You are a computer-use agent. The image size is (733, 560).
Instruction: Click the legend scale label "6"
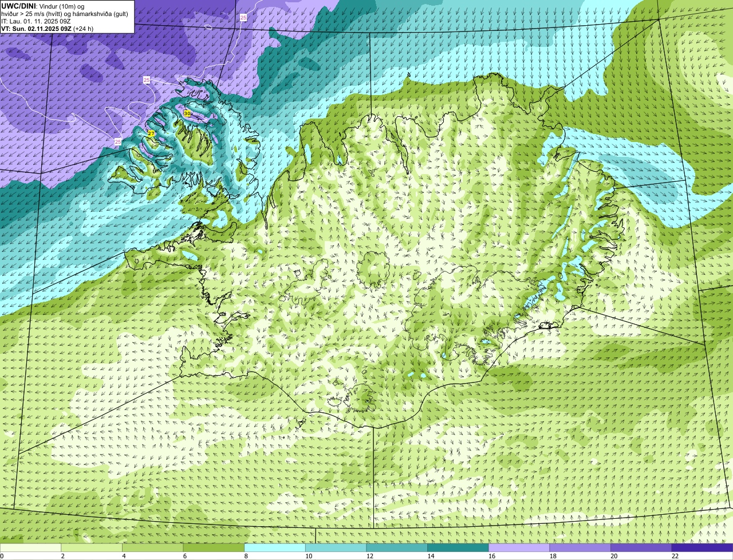coord(184,556)
